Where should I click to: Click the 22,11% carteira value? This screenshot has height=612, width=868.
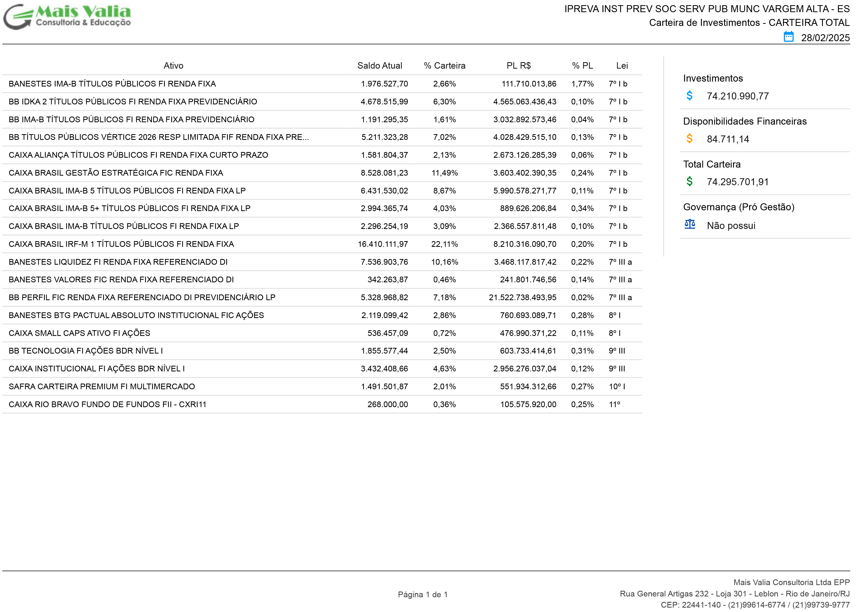point(444,244)
